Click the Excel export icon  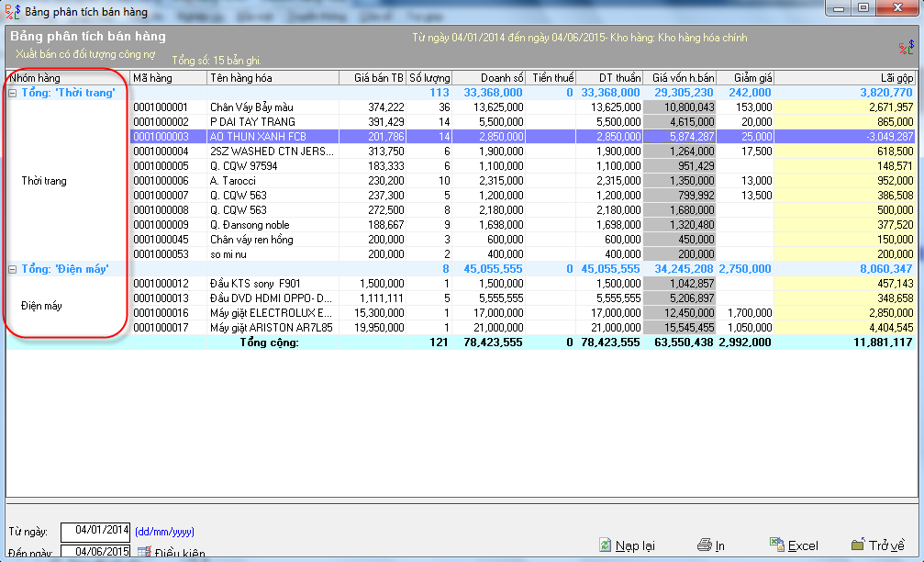(x=776, y=545)
